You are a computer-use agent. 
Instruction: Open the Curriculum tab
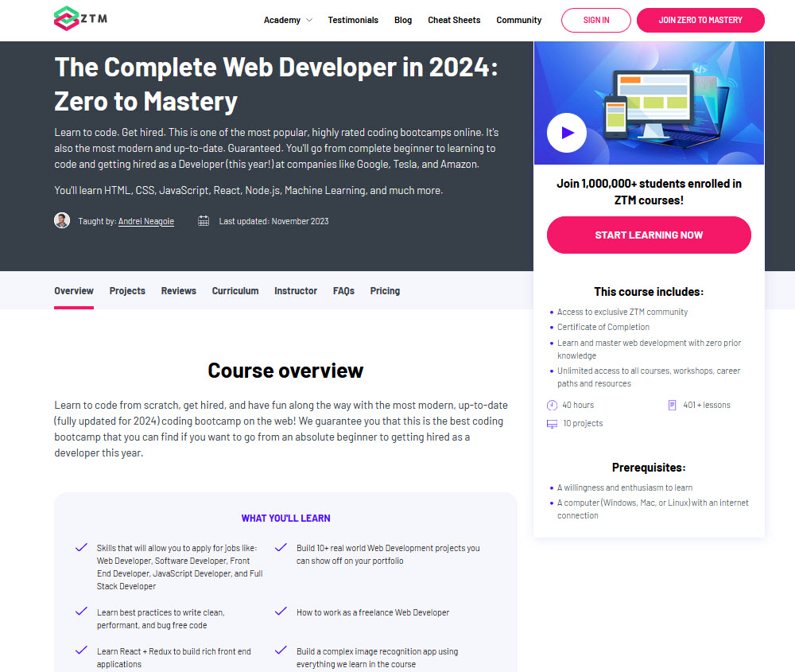(x=235, y=290)
